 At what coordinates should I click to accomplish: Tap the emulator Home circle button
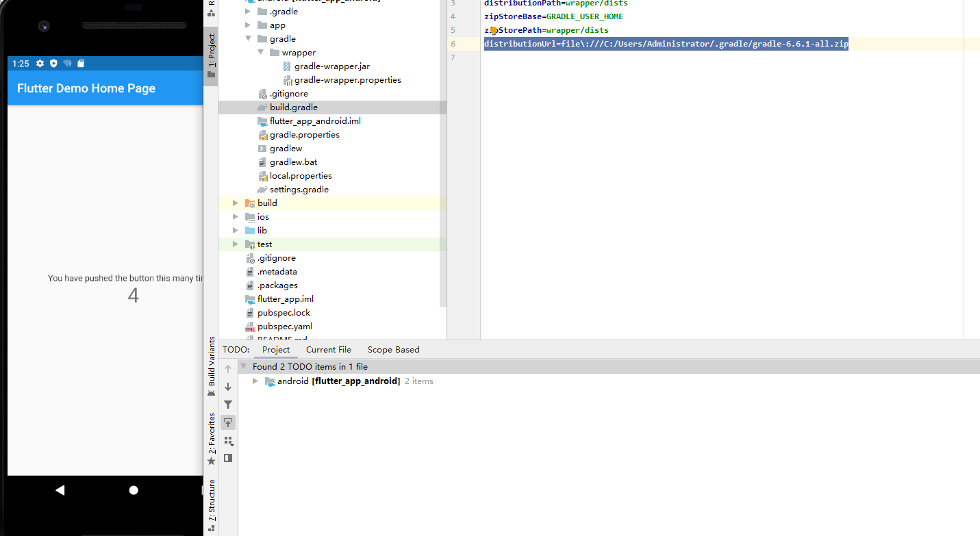click(134, 490)
